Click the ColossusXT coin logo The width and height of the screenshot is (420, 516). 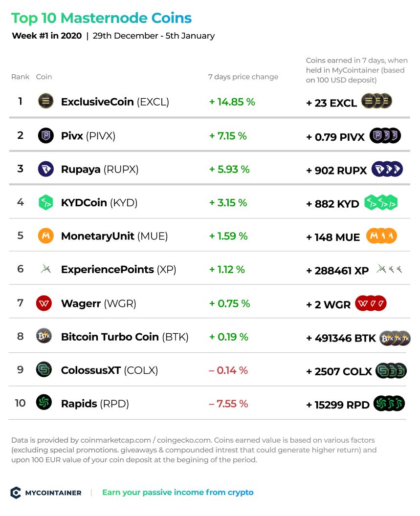click(x=44, y=369)
